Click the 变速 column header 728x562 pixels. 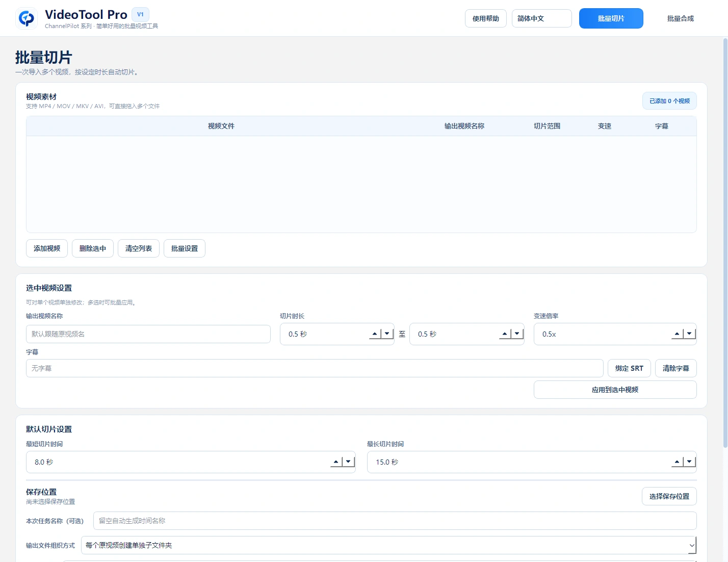[x=605, y=126]
